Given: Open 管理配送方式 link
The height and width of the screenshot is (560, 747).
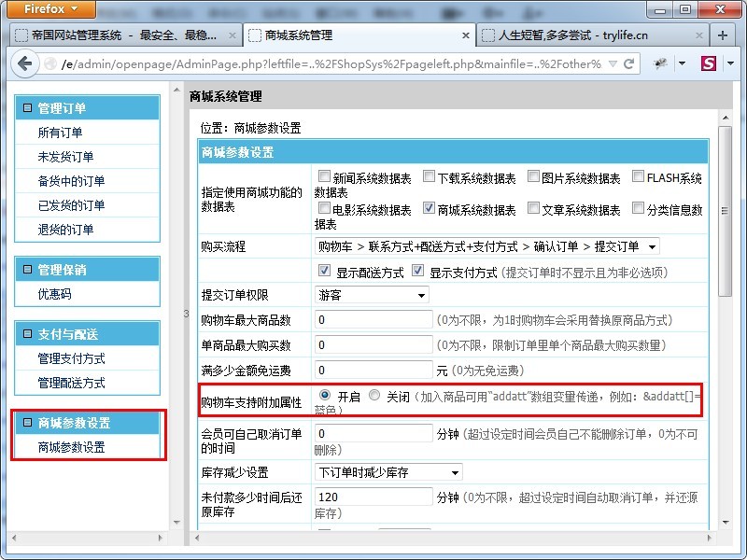Looking at the screenshot, I should 72,383.
